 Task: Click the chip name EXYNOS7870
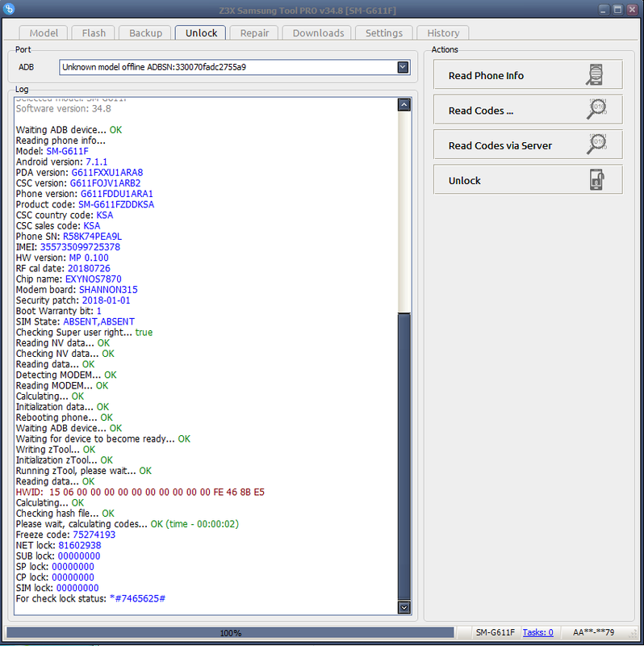tap(93, 279)
